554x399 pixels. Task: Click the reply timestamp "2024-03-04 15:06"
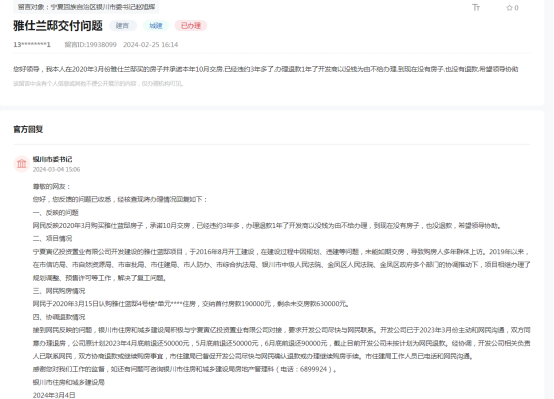click(57, 170)
